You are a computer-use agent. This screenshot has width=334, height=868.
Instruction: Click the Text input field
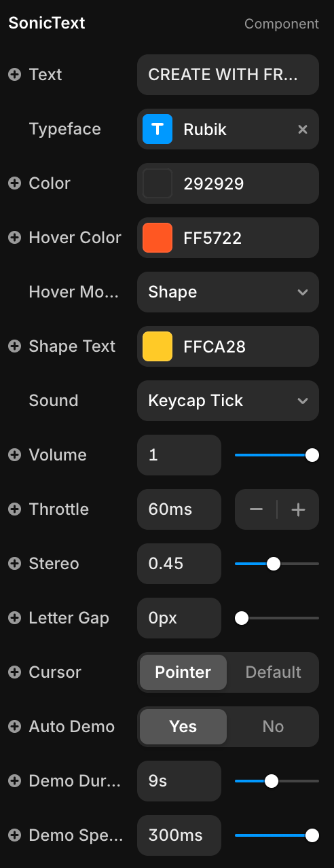pyautogui.click(x=228, y=75)
